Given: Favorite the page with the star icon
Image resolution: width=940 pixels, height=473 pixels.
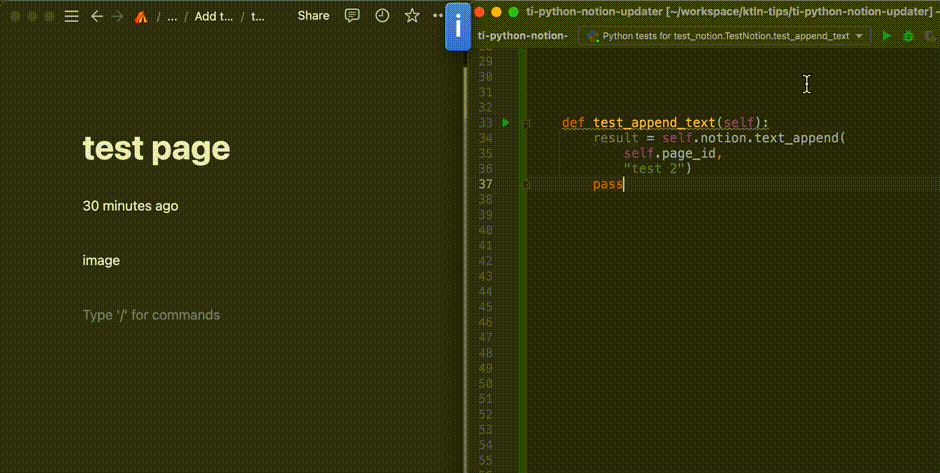Looking at the screenshot, I should tap(412, 16).
